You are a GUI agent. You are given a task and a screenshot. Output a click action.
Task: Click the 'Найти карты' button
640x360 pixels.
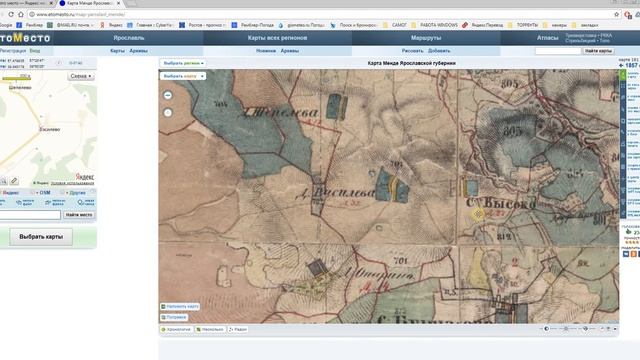point(598,51)
